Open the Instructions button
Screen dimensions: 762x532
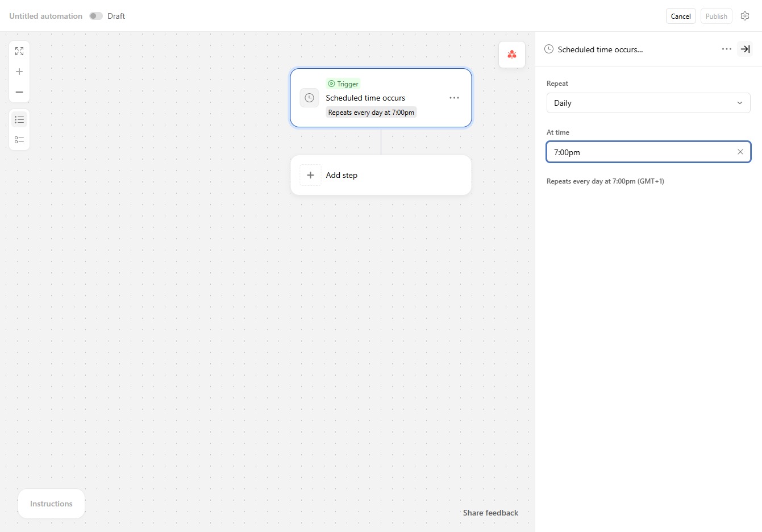point(51,504)
